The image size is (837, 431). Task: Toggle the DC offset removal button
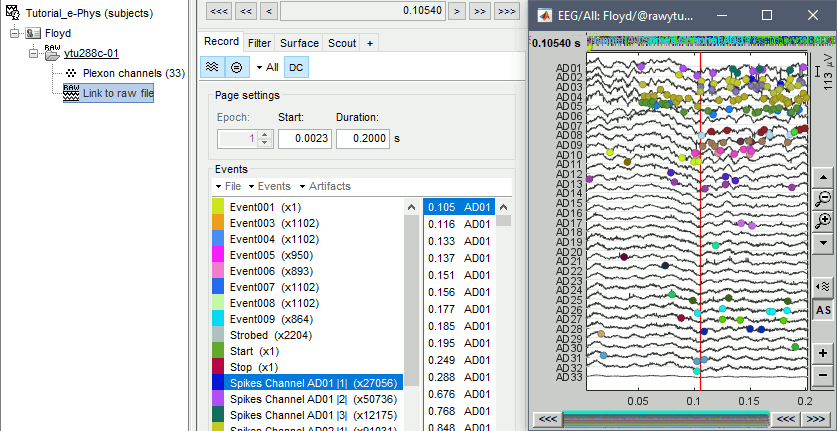tap(296, 67)
